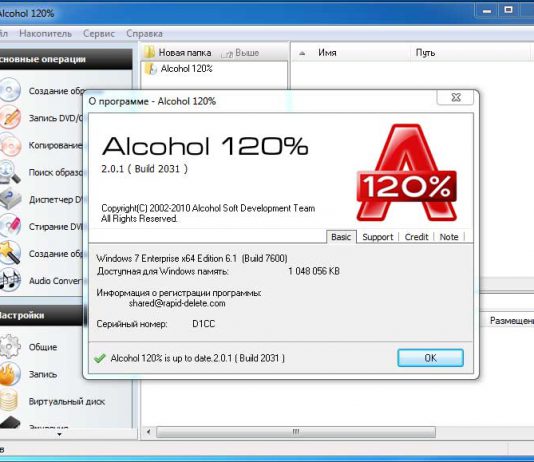Click the Новая папка toolbar button
The height and width of the screenshot is (462, 534).
tap(178, 52)
